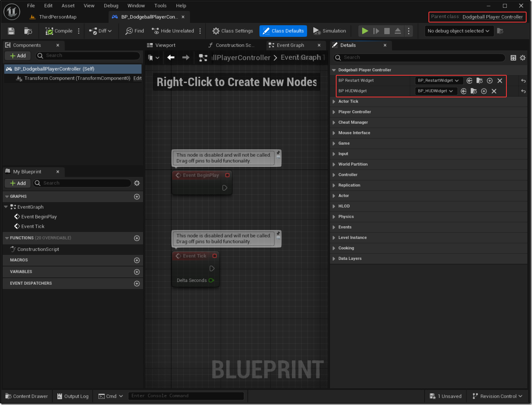Open graph bookmarks dropdown
The height and width of the screenshot is (405, 532).
[154, 58]
